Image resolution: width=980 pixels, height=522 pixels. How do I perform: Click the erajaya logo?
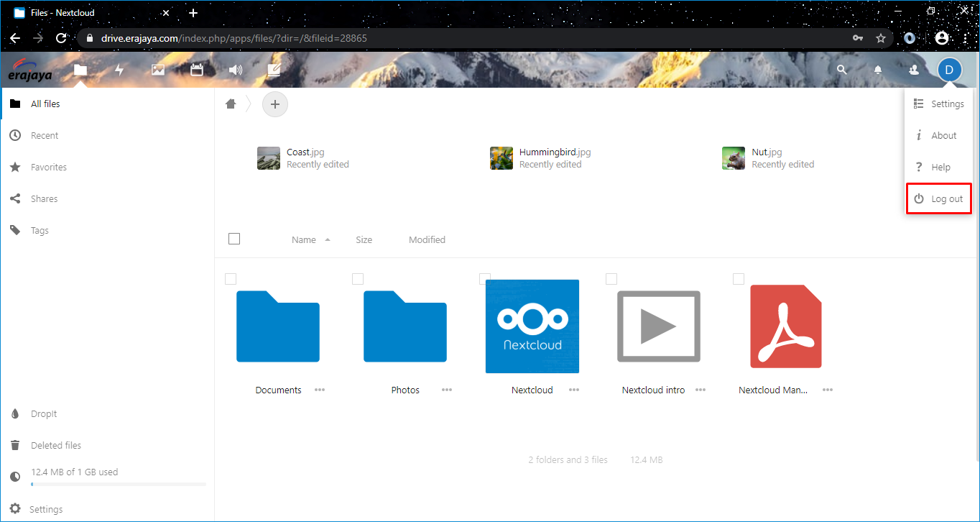coord(30,70)
